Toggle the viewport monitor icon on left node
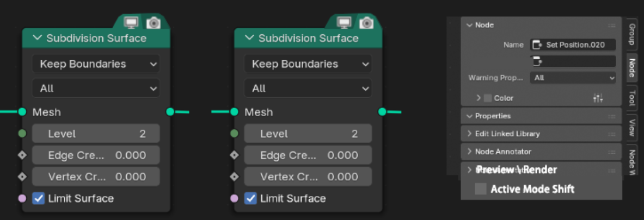Image resolution: width=644 pixels, height=220 pixels. tap(131, 22)
